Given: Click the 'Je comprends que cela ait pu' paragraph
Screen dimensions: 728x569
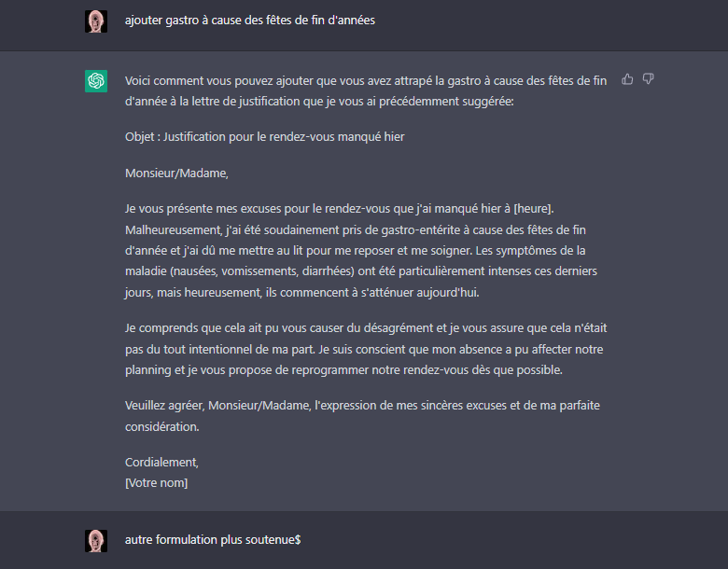Looking at the screenshot, I should [x=366, y=349].
